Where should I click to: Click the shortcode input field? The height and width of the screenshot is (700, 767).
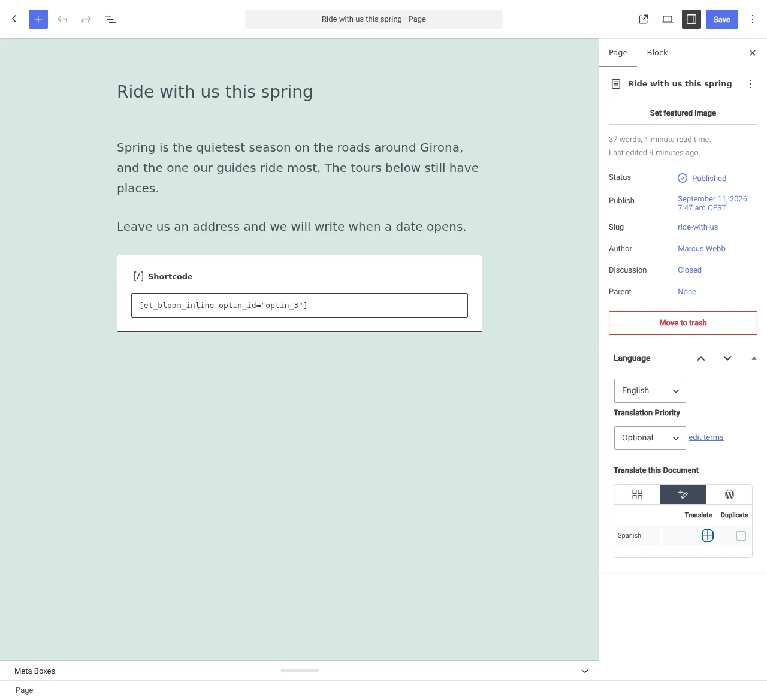point(300,306)
